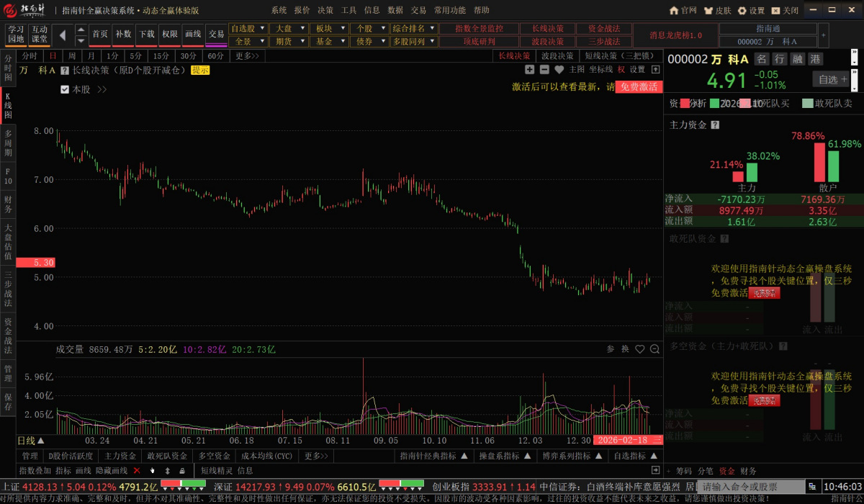Click the lock icon in drawing toolbar

coord(181,470)
